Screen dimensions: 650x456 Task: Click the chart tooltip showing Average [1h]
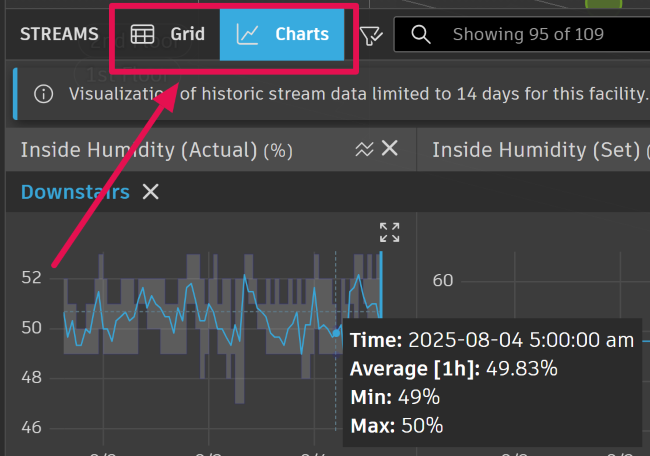490,382
